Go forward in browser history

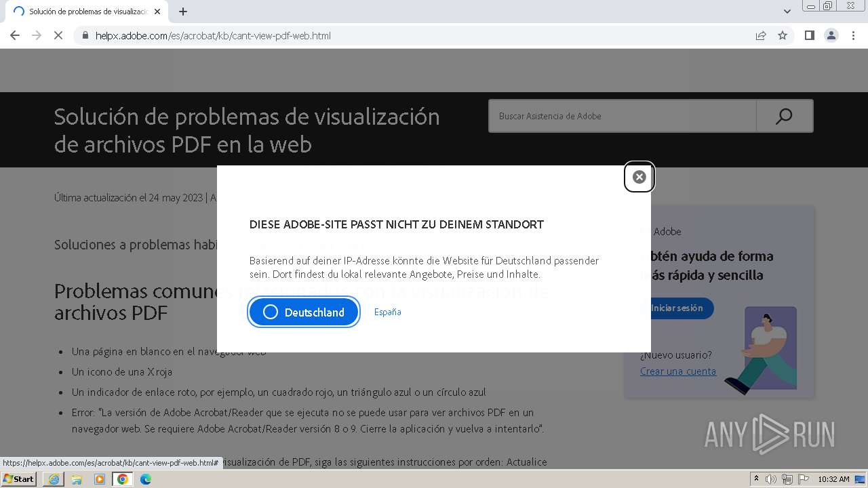pos(37,35)
